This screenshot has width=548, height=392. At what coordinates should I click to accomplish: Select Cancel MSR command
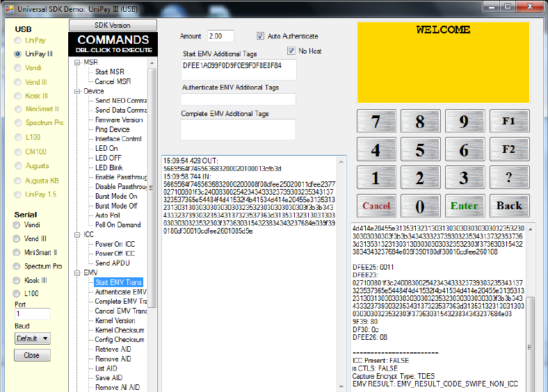pos(113,82)
